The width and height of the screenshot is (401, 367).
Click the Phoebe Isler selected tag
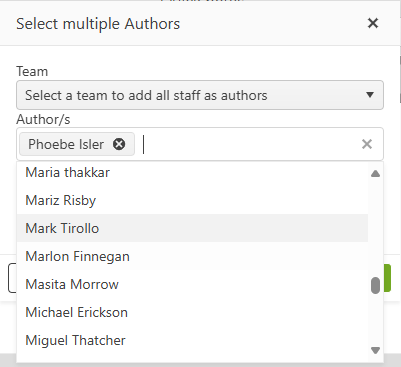pos(66,144)
